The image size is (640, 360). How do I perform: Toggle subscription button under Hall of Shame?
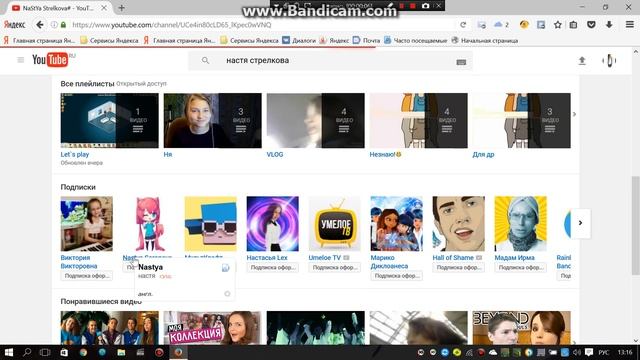tap(459, 267)
